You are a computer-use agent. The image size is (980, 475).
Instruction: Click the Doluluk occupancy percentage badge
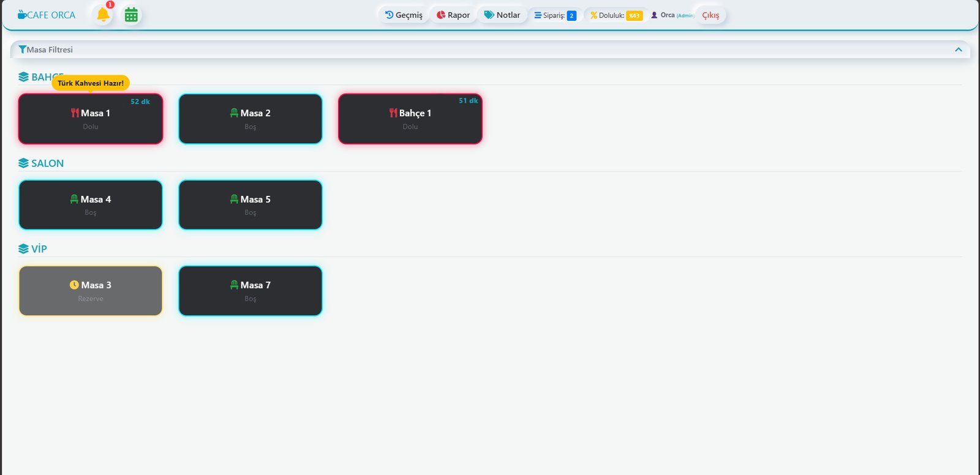pyautogui.click(x=634, y=16)
